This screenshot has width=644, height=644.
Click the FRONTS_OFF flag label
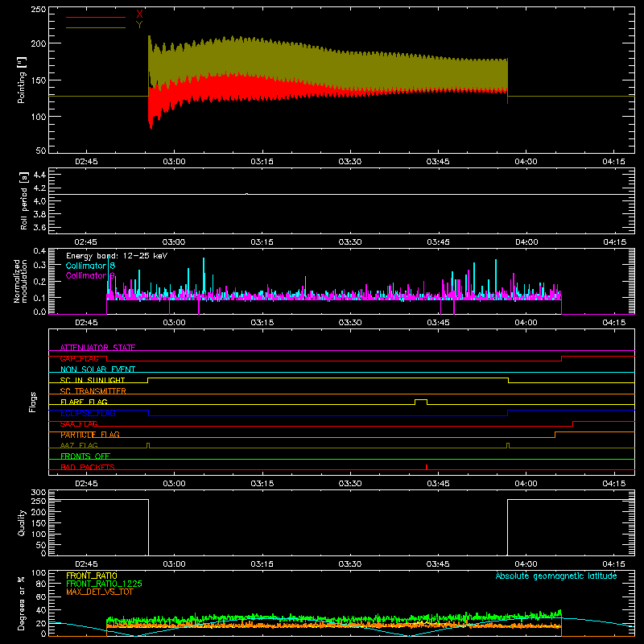[x=85, y=456]
